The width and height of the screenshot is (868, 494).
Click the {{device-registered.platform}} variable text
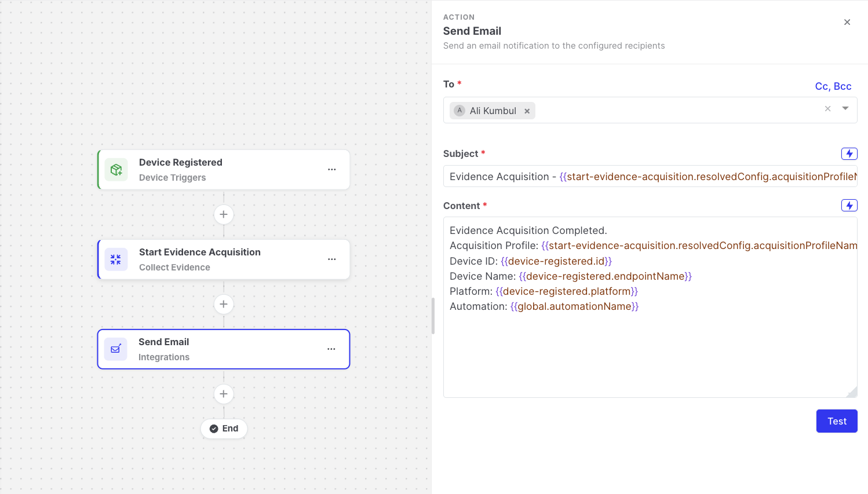click(567, 291)
